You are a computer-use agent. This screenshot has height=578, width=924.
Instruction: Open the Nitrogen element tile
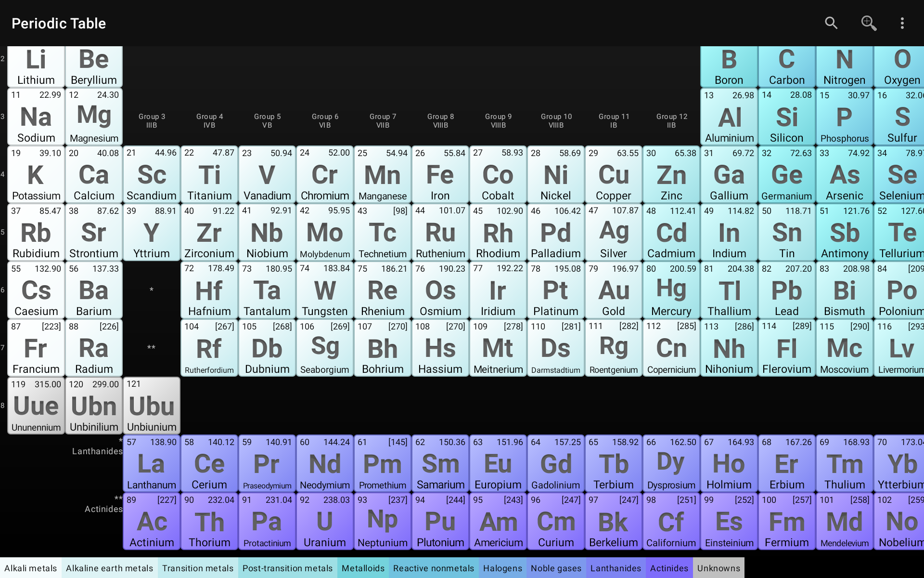[x=845, y=66]
